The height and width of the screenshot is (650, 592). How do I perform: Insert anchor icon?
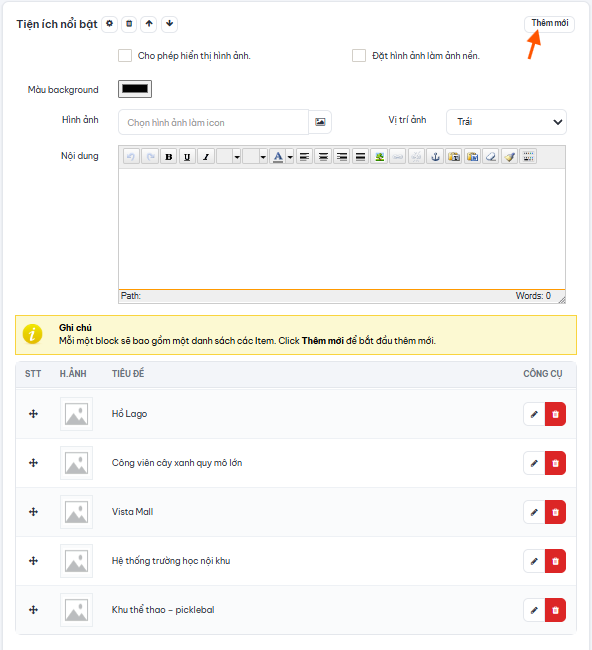coord(435,157)
